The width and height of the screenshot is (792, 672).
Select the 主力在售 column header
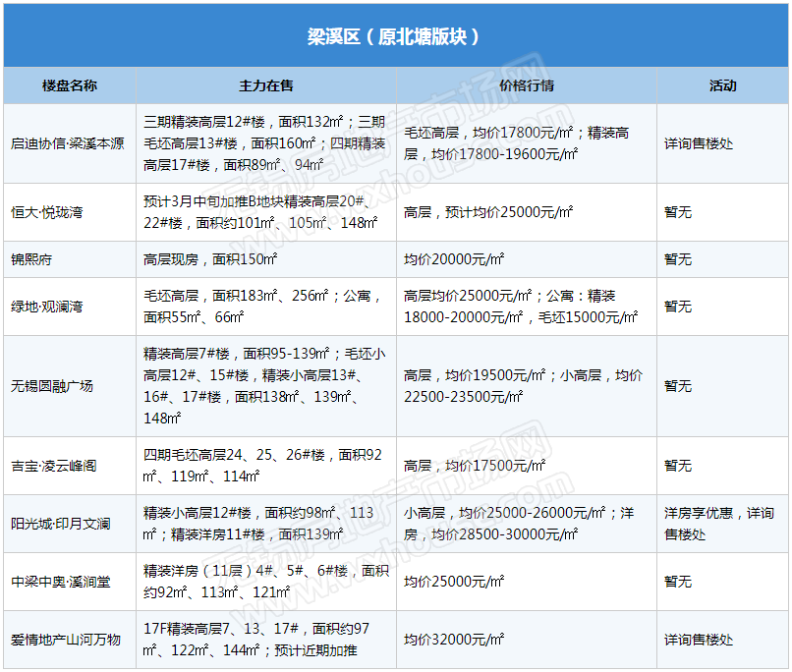[x=265, y=85]
